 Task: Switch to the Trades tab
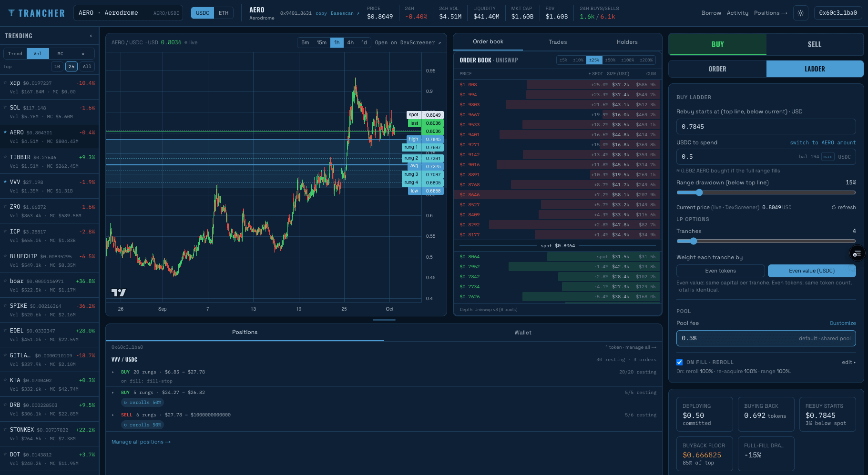558,42
